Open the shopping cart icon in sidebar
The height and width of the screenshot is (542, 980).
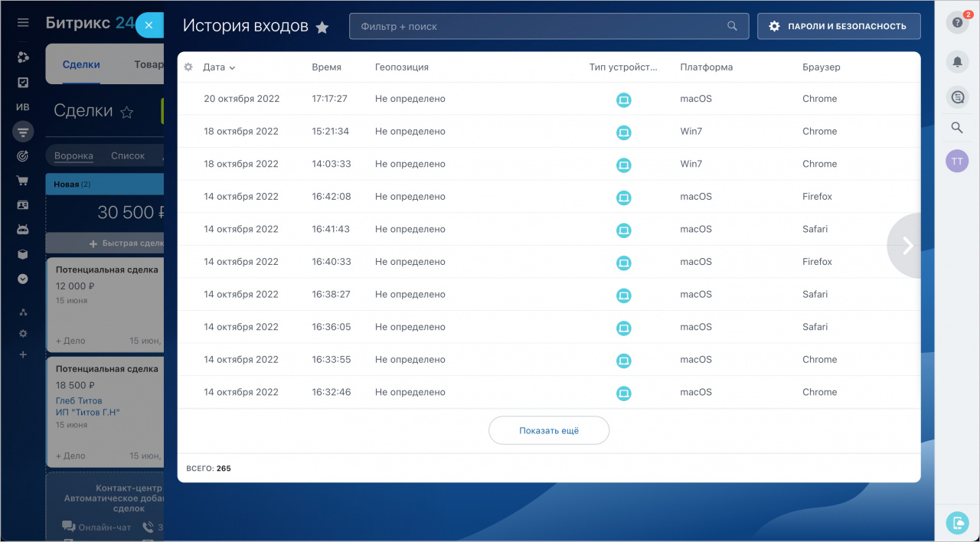point(23,181)
